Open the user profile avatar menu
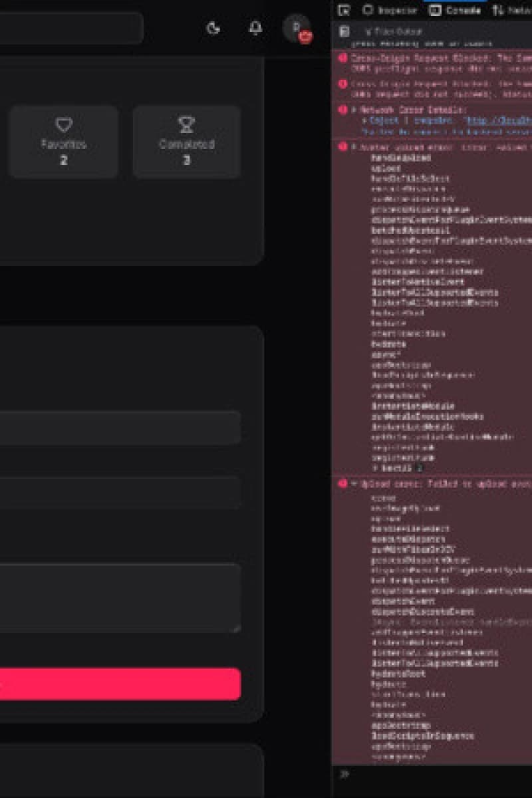Viewport: 532px width, 798px height. 296,28
